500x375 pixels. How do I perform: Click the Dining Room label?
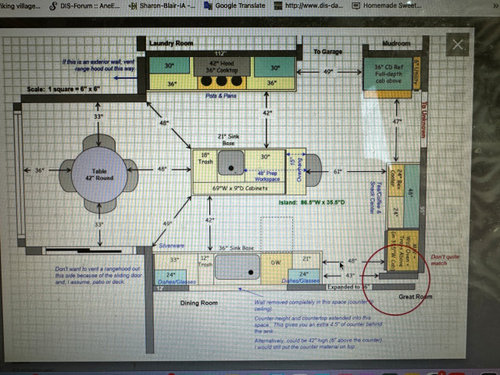[x=199, y=303]
